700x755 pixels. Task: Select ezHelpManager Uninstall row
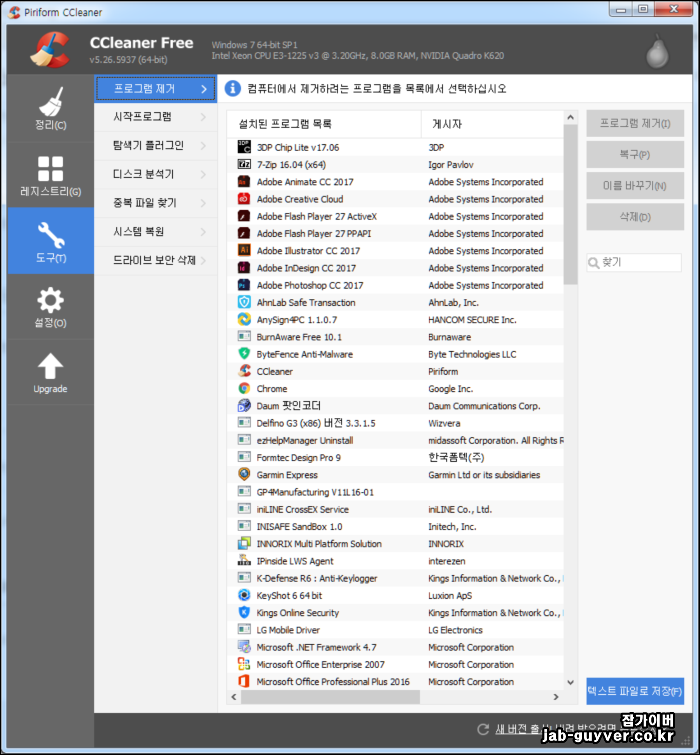[395, 440]
